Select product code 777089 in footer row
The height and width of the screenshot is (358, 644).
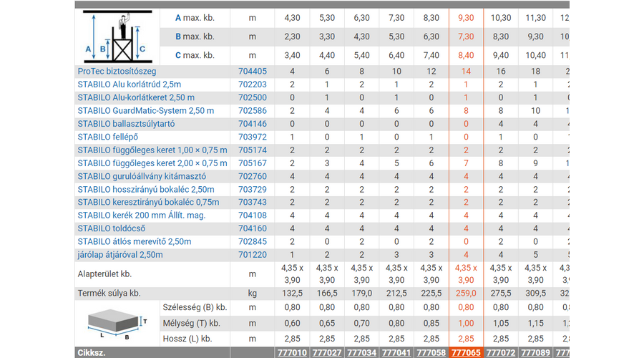pyautogui.click(x=536, y=352)
